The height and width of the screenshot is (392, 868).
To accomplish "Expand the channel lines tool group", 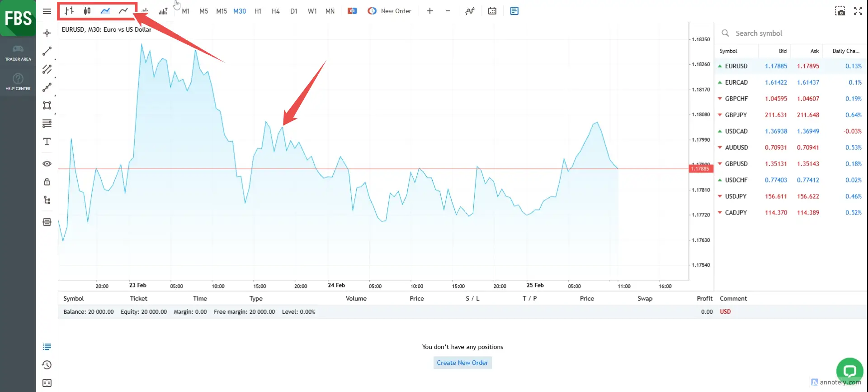I will [x=47, y=69].
